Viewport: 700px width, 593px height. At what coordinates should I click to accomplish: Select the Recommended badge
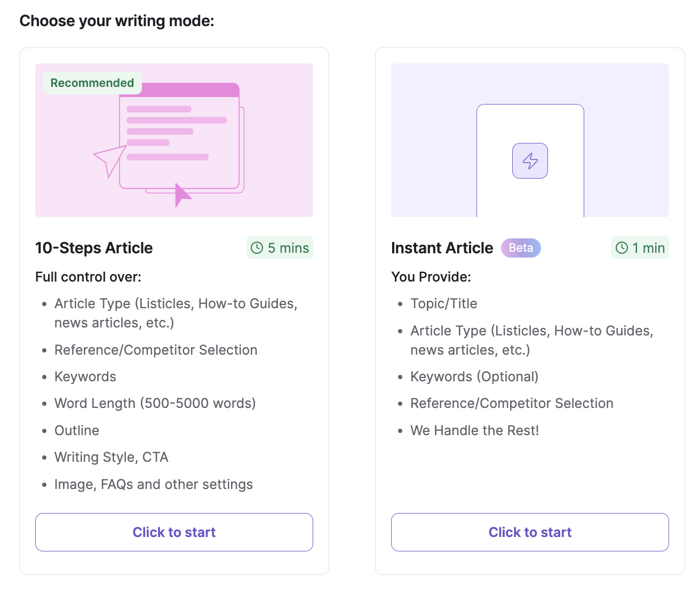(x=91, y=83)
